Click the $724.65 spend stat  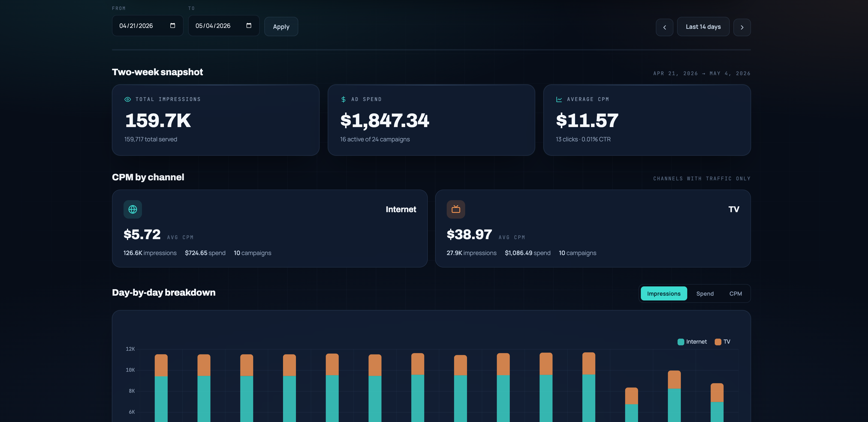205,253
